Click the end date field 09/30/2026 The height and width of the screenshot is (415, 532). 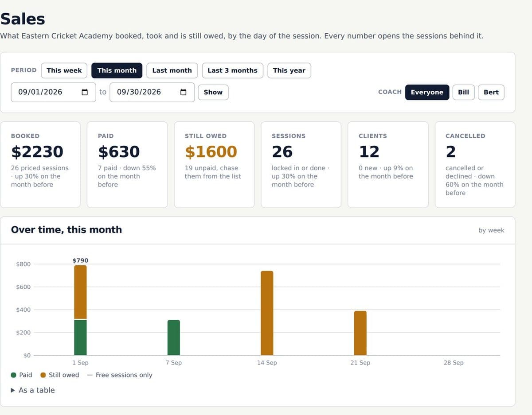[x=152, y=92]
